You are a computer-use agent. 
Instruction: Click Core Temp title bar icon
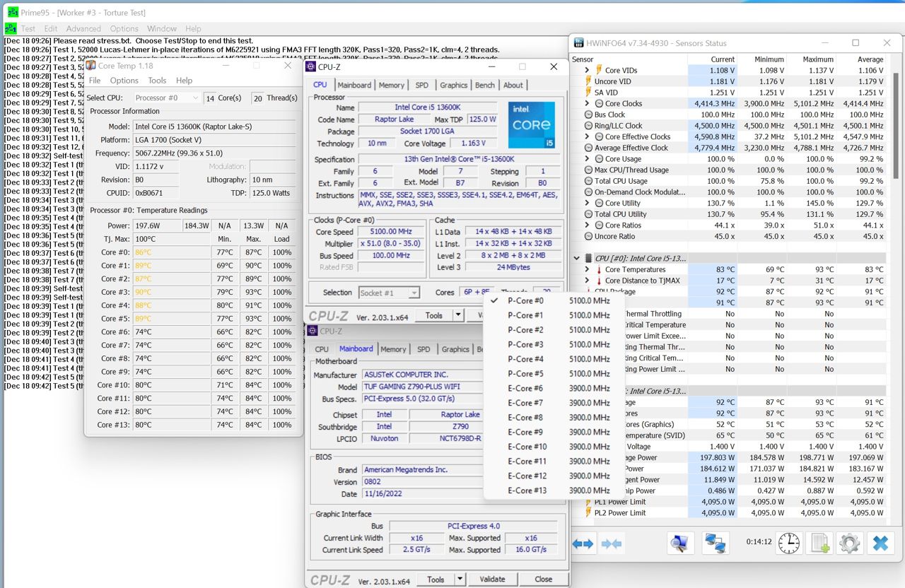coord(91,66)
